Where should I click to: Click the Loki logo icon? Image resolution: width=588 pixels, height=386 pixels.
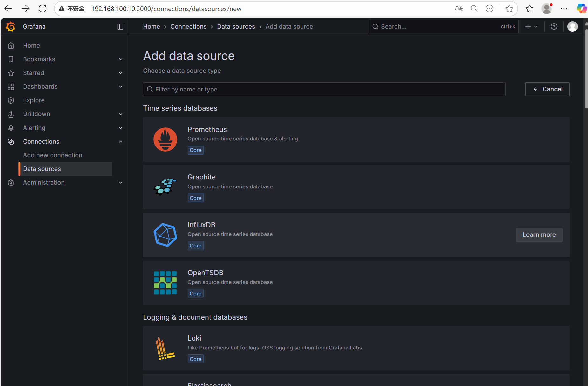[x=165, y=348]
